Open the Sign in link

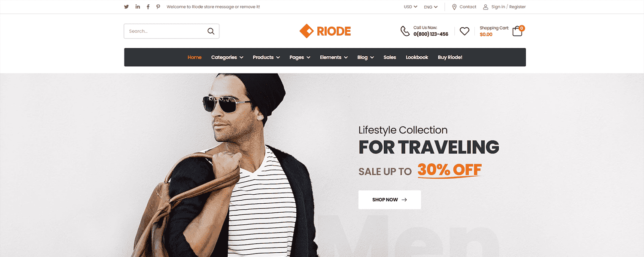pos(498,7)
